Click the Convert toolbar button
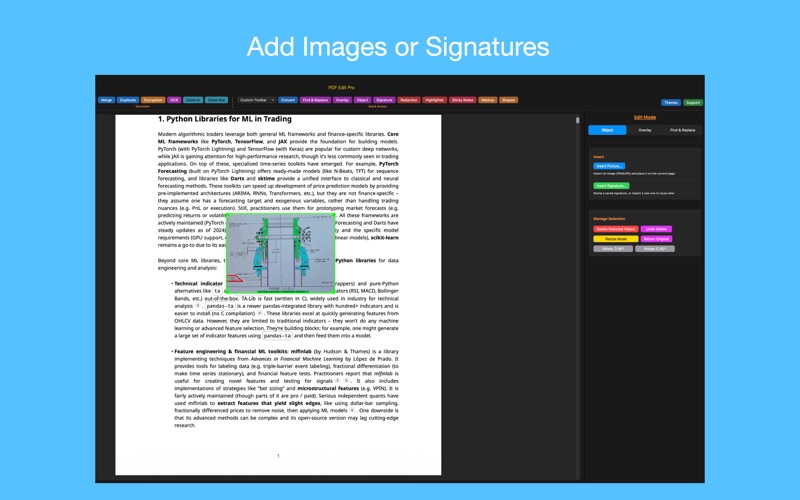The image size is (800, 500). (x=288, y=100)
